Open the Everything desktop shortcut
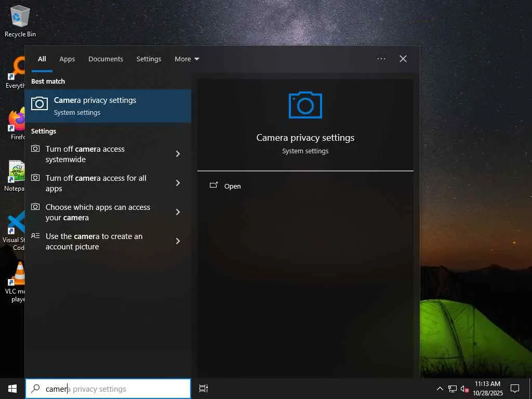This screenshot has height=399, width=532. (x=15, y=73)
